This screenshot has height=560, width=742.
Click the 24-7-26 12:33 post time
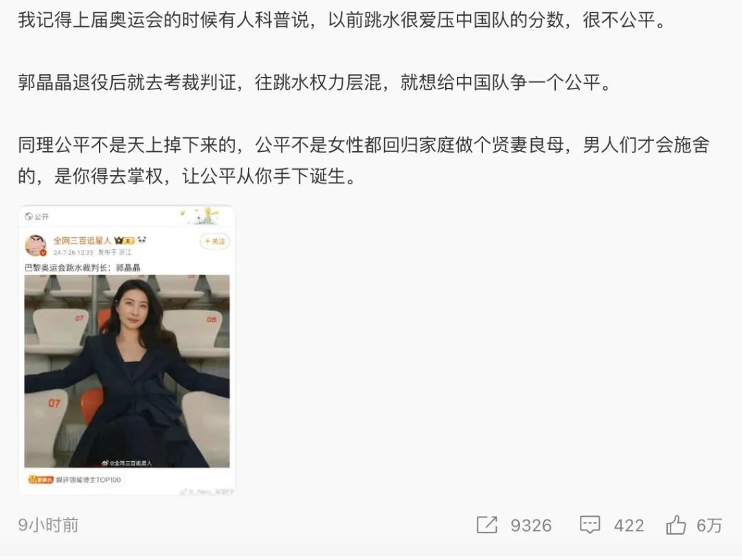tap(74, 252)
